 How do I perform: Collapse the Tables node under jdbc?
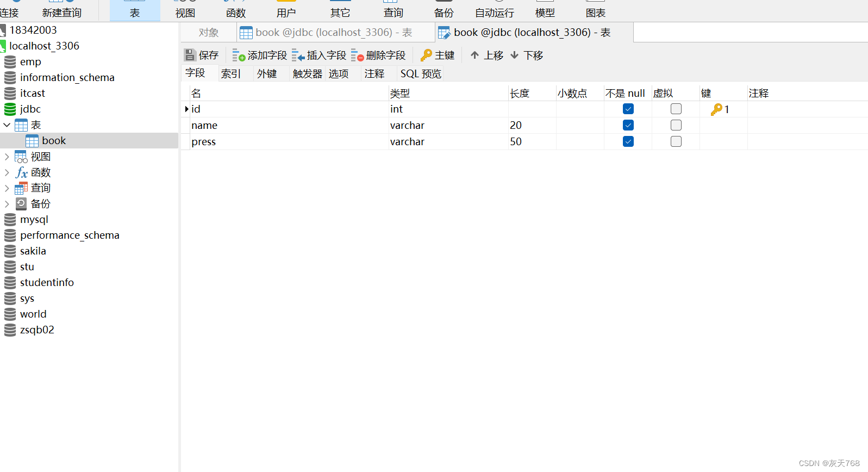coord(7,125)
